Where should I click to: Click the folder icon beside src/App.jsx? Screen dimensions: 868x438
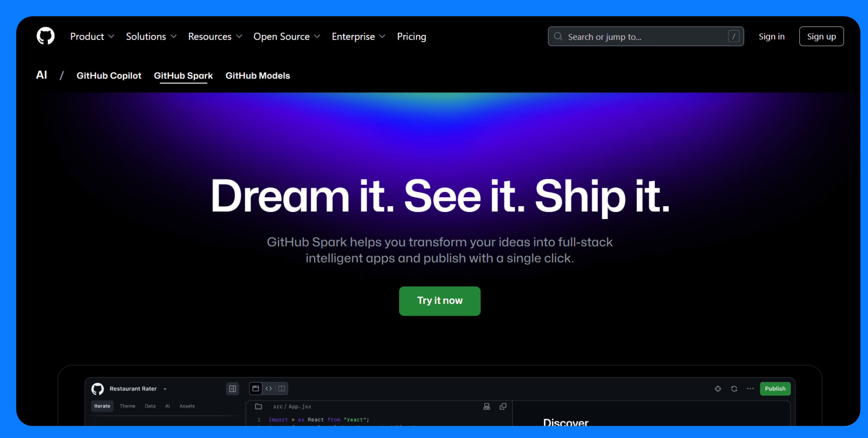coord(258,406)
